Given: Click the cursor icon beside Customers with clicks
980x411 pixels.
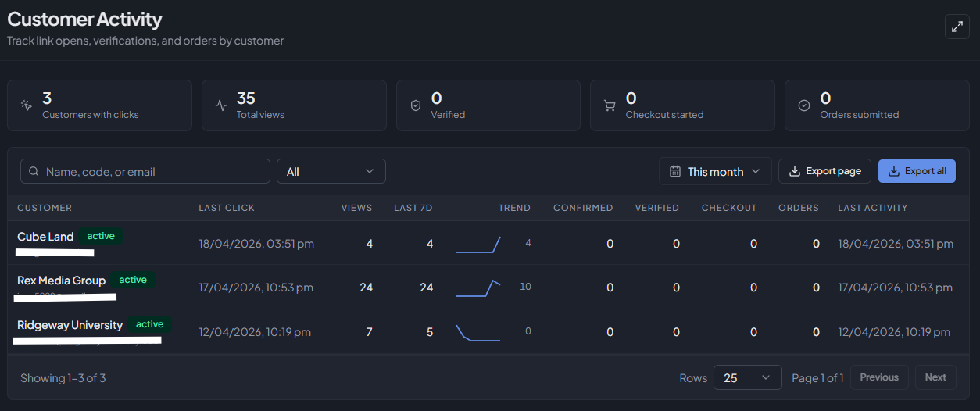Looking at the screenshot, I should [27, 105].
